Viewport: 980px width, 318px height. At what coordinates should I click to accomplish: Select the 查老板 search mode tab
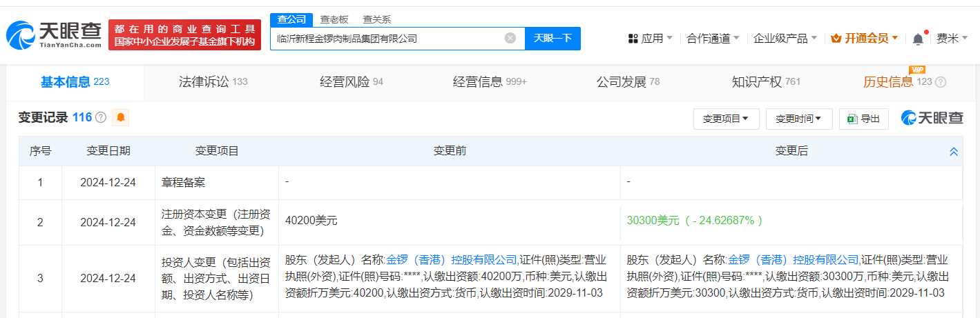(x=334, y=19)
